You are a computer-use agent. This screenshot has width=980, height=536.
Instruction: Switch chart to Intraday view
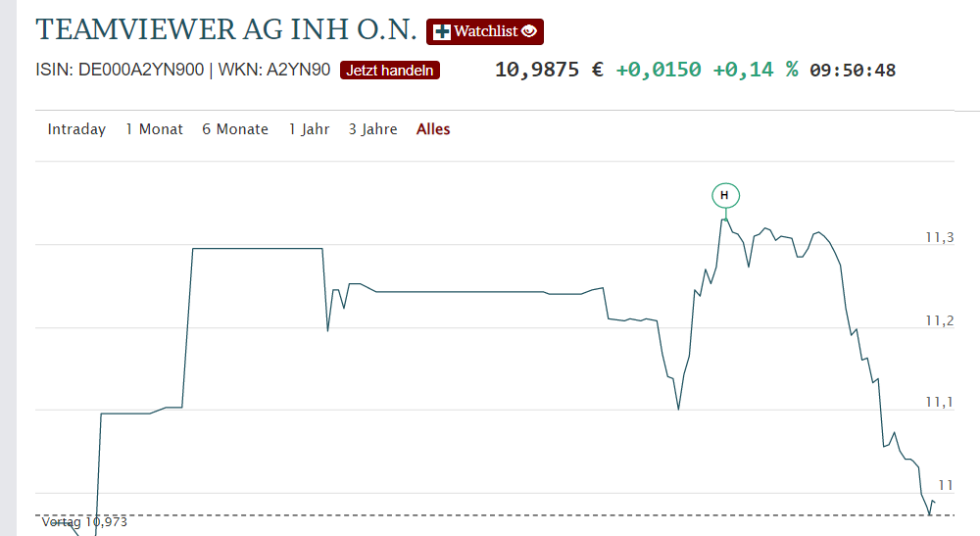76,129
